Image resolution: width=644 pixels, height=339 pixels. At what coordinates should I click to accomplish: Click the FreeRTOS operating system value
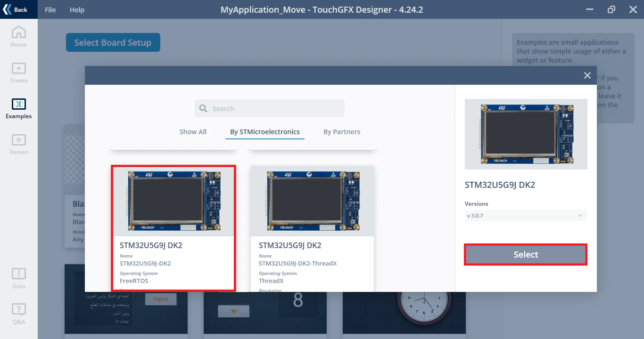click(x=134, y=281)
